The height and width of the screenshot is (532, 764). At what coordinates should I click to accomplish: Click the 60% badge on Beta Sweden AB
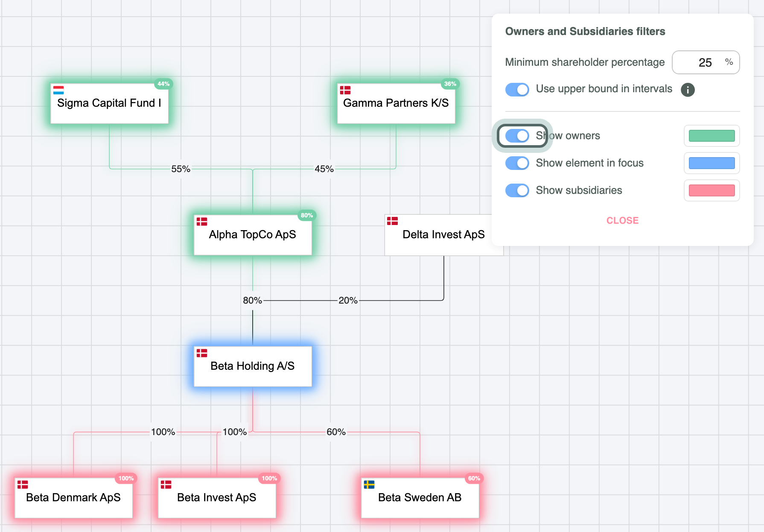tap(474, 478)
